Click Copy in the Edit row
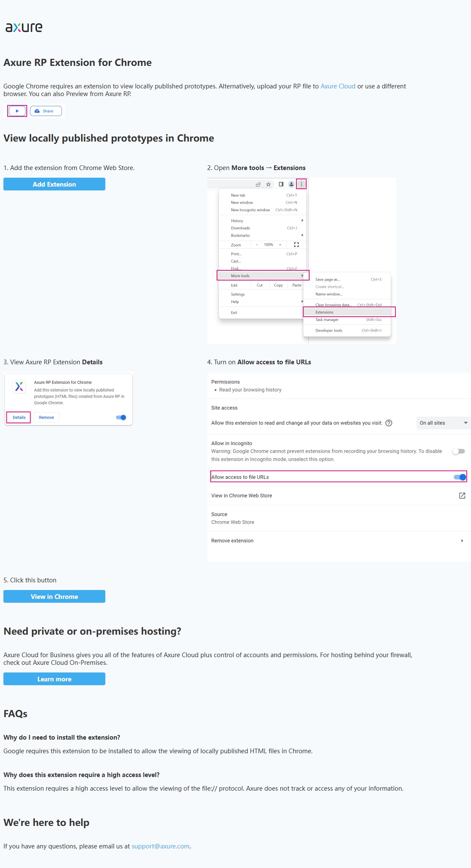The height and width of the screenshot is (868, 471). pyautogui.click(x=278, y=285)
